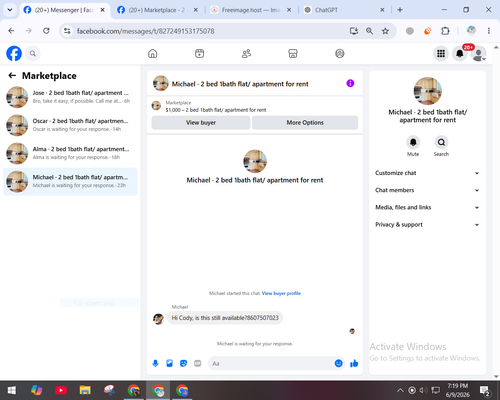This screenshot has width=500, height=400.
Task: Click Michael's sender avatar beside message
Action: (x=158, y=319)
